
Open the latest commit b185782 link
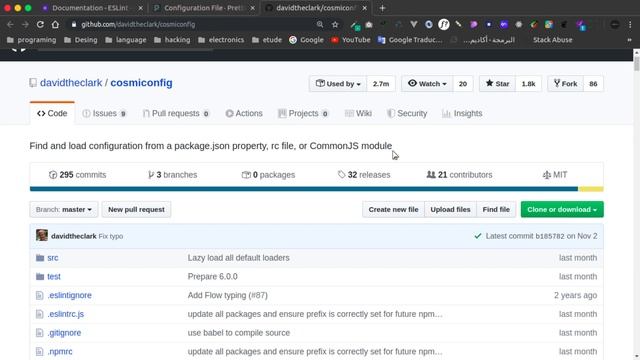[550, 236]
